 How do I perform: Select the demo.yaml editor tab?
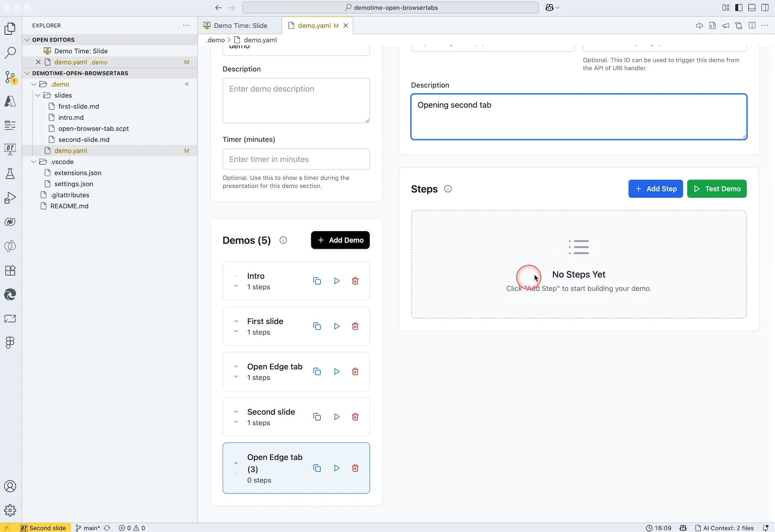pyautogui.click(x=316, y=25)
